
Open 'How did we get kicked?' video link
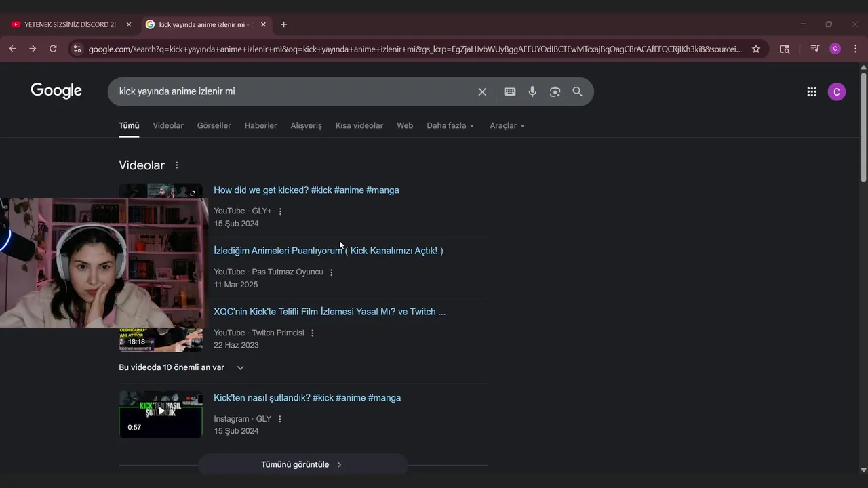pos(307,190)
